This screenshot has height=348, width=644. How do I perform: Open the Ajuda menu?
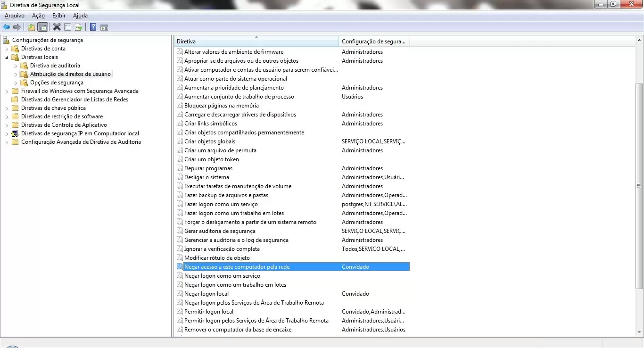[80, 16]
